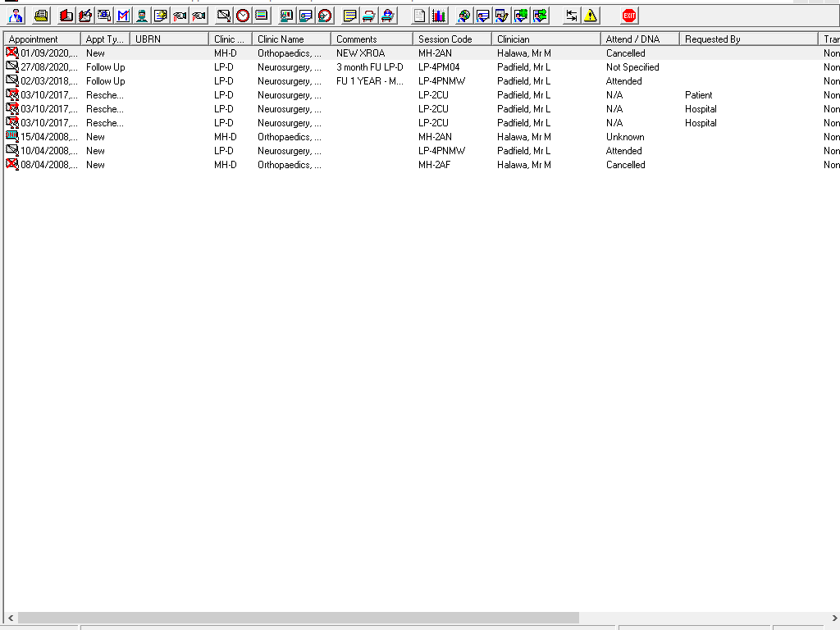
Task: Click the FU 1 YEAR - M... comment
Action: [x=370, y=81]
